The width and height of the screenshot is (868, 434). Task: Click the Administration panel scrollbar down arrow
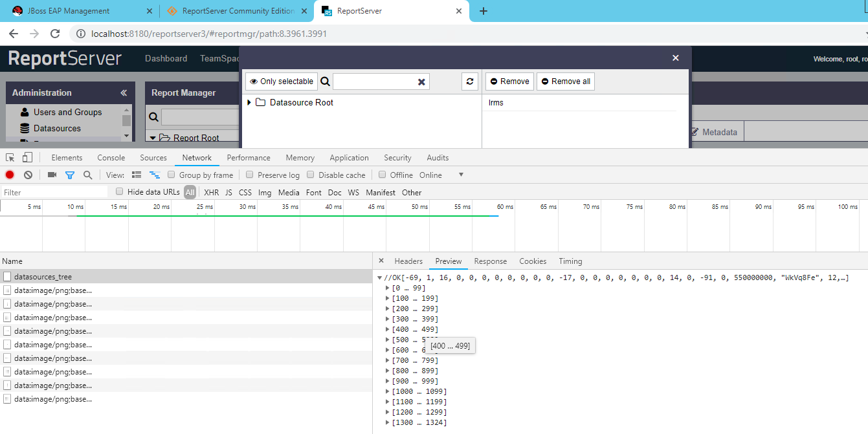(x=126, y=136)
